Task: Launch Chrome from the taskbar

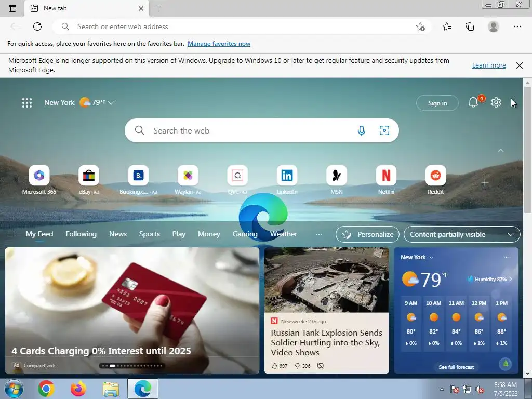Action: [46, 389]
